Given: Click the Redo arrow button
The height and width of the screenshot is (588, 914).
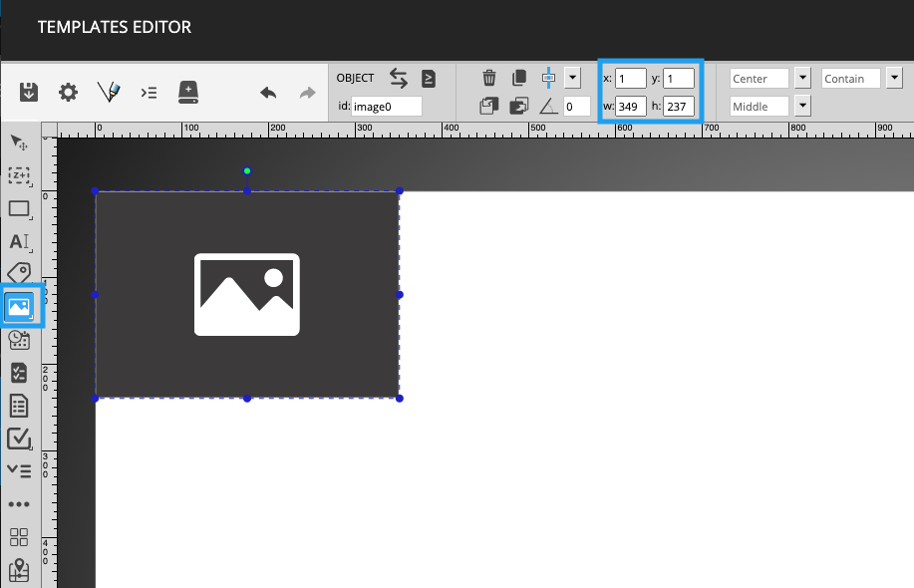Looking at the screenshot, I should 306,92.
